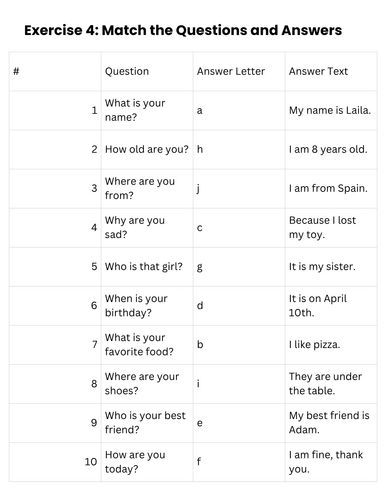Image resolution: width=386 pixels, height=500 pixels.
Task: Click row number 10 cell
Action: point(55,462)
